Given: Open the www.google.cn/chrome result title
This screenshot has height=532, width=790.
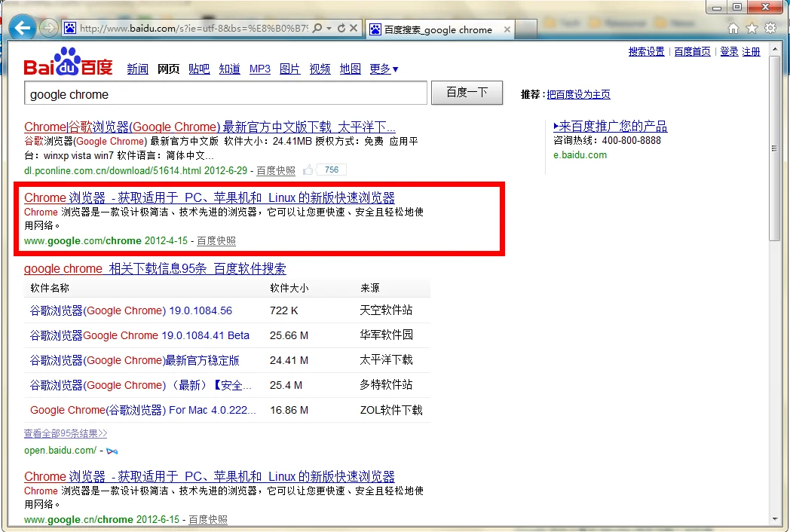Looking at the screenshot, I should click(x=210, y=476).
